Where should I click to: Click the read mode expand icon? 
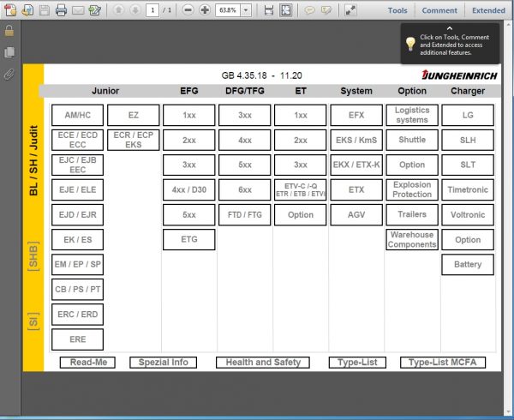(x=350, y=10)
